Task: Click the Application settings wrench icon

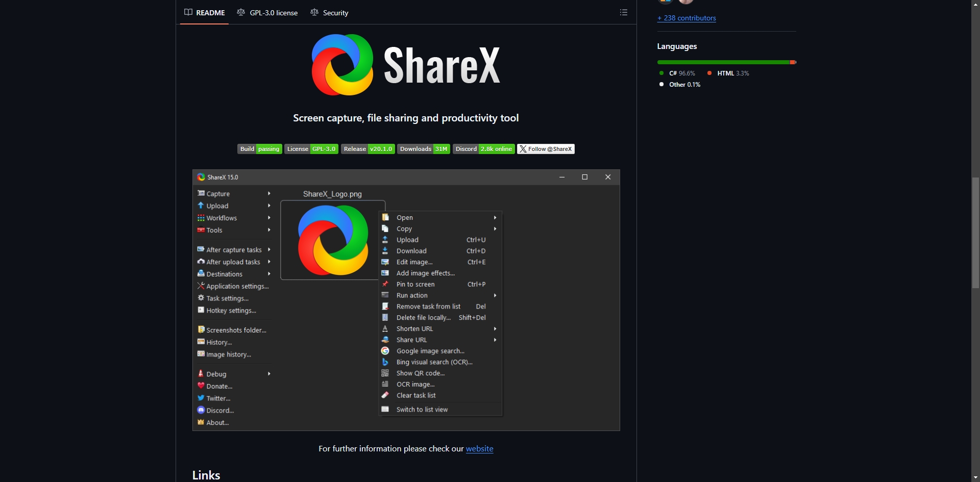Action: point(201,286)
